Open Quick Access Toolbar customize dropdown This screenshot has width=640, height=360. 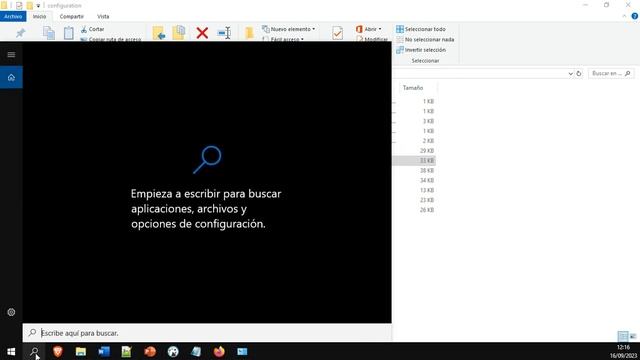38,6
